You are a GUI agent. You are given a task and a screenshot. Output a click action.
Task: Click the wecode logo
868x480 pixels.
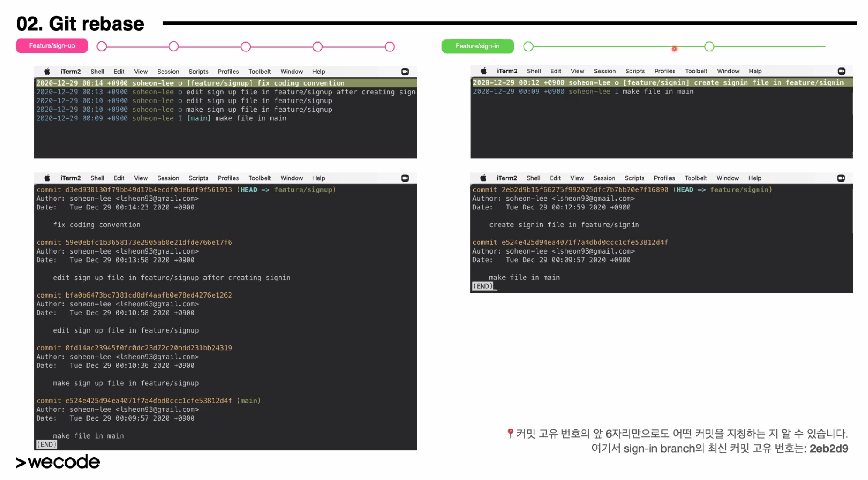58,462
